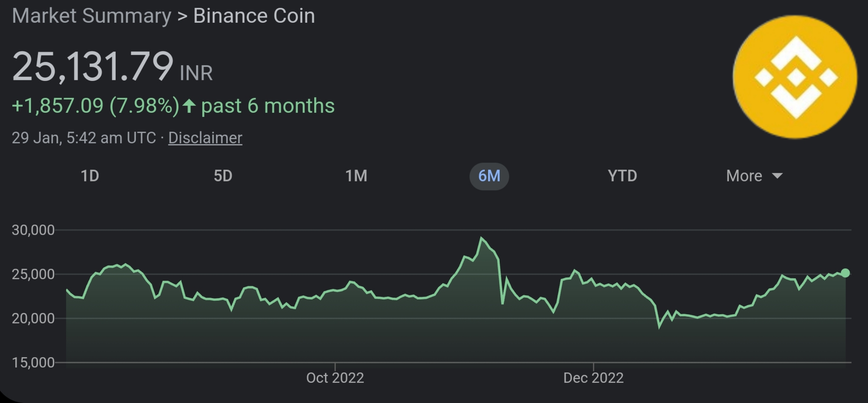868x403 pixels.
Task: Switch to the YTD chart view
Action: [622, 175]
